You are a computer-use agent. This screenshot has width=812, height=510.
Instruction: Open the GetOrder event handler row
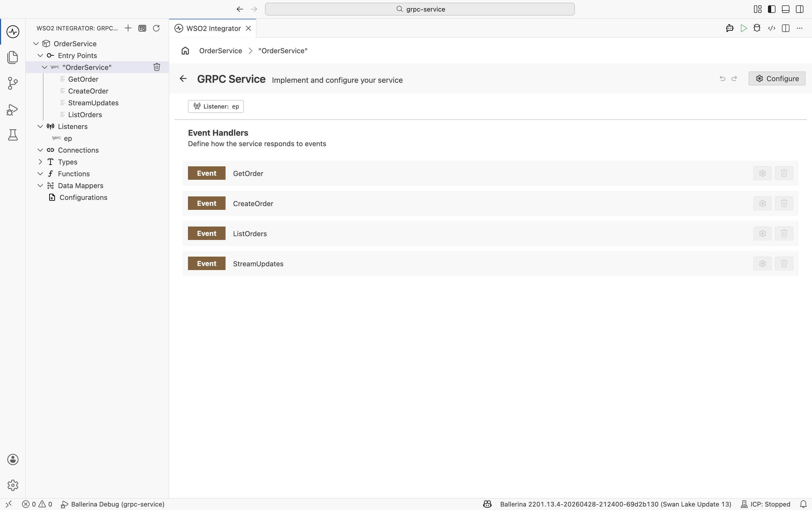tap(490, 173)
